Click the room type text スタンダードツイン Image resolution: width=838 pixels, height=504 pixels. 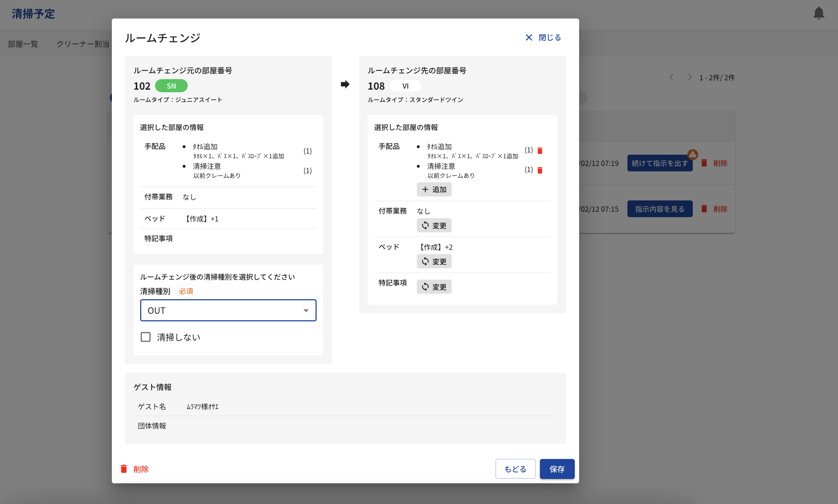(436, 100)
